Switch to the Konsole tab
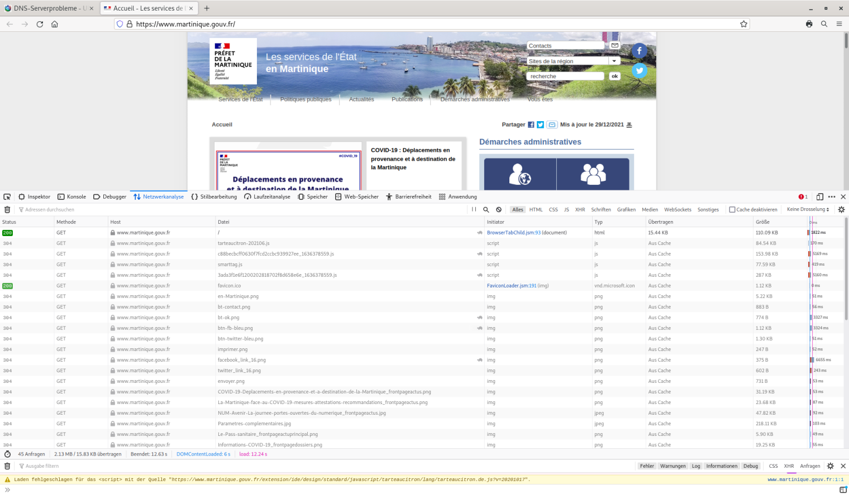Viewport: 849px width, 504px height. 71,196
